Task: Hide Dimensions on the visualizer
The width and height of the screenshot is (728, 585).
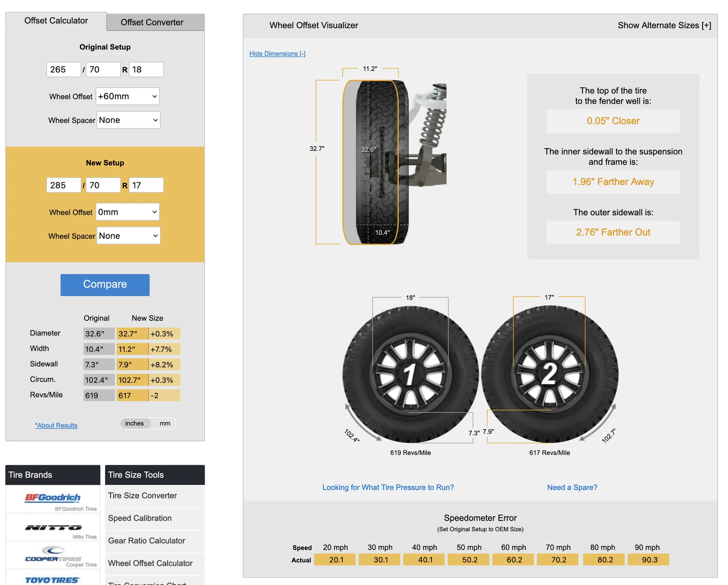Action: 277,54
